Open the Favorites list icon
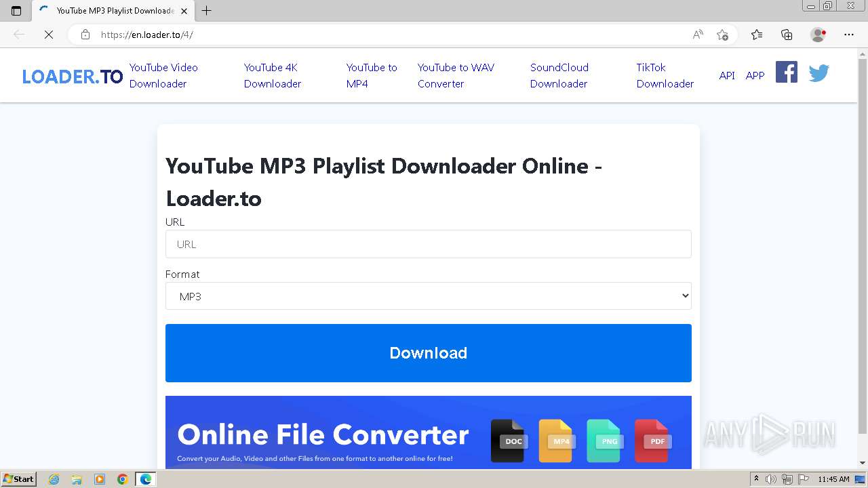 pos(757,35)
